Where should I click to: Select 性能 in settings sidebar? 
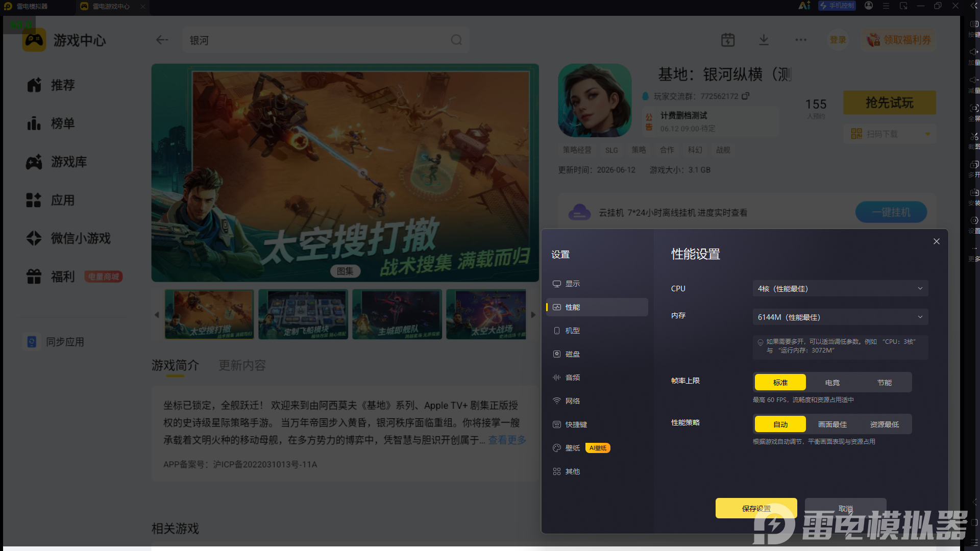(x=597, y=307)
